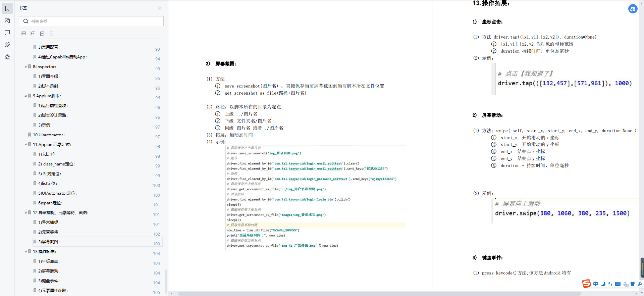
Task: Click the horizontal scrollbar left arrow
Action: [x=172, y=294]
